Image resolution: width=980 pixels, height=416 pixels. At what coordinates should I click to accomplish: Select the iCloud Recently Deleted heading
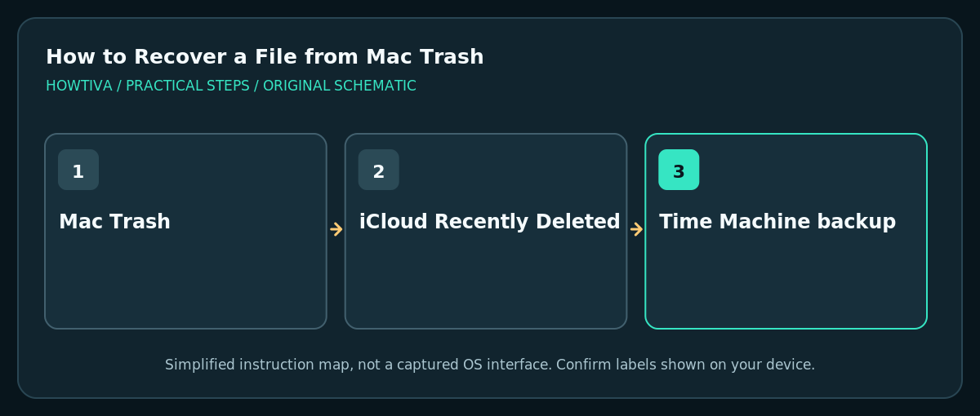click(489, 222)
